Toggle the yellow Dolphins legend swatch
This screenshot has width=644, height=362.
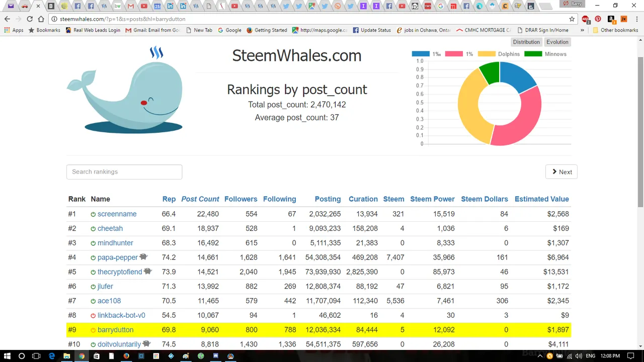487,54
